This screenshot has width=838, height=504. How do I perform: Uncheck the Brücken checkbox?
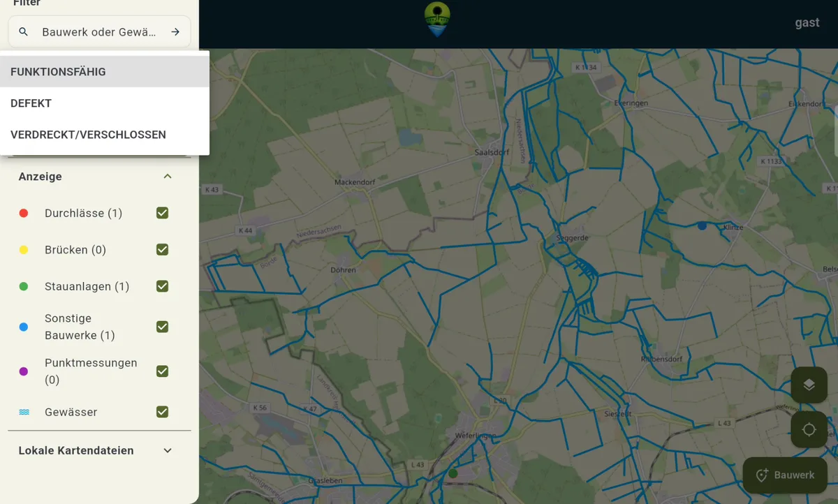pyautogui.click(x=163, y=249)
